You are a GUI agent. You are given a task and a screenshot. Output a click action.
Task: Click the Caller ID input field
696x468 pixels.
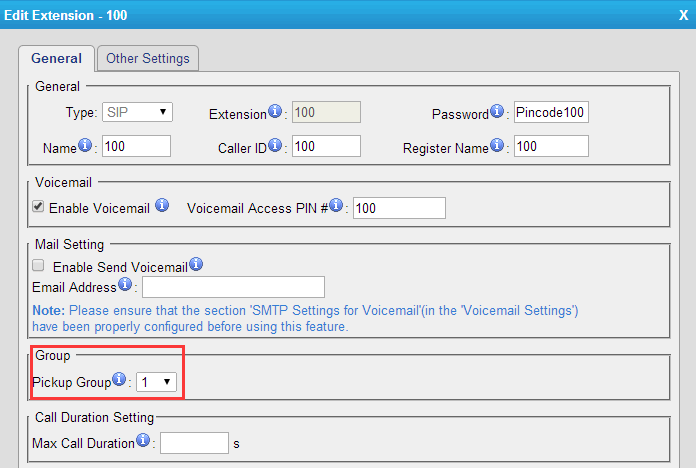pos(326,146)
